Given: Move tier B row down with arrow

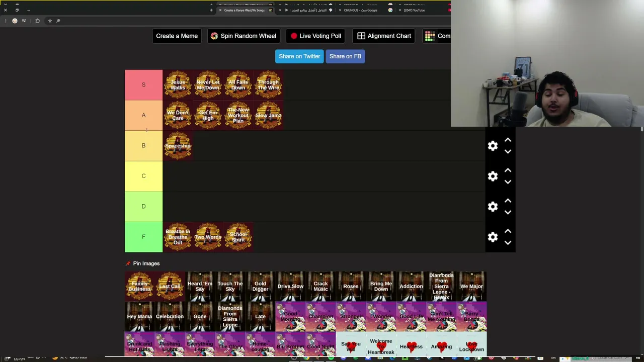Looking at the screenshot, I should point(508,151).
